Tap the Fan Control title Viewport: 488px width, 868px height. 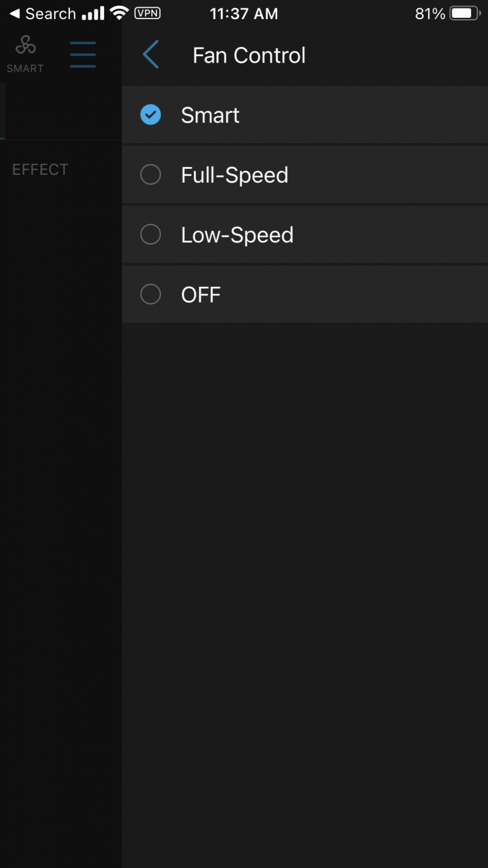point(249,55)
